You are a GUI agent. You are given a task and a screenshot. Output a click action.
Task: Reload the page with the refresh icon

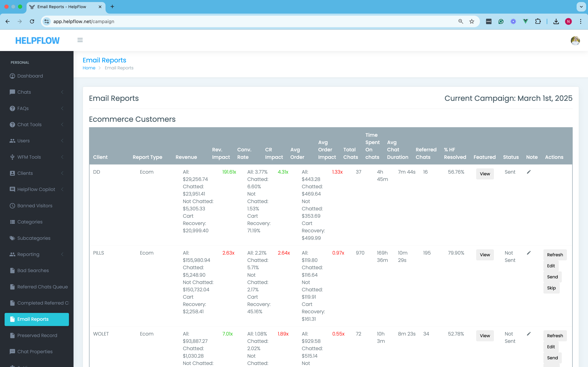[x=32, y=21]
